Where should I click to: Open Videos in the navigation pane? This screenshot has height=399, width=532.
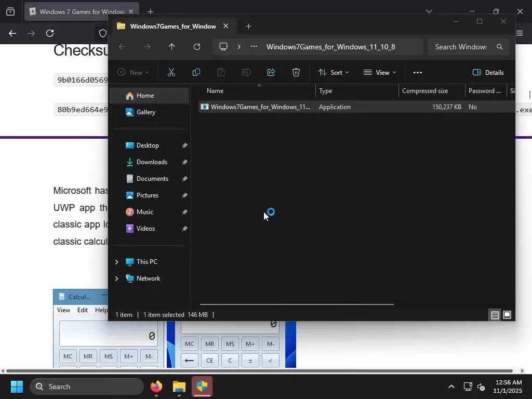click(x=149, y=229)
